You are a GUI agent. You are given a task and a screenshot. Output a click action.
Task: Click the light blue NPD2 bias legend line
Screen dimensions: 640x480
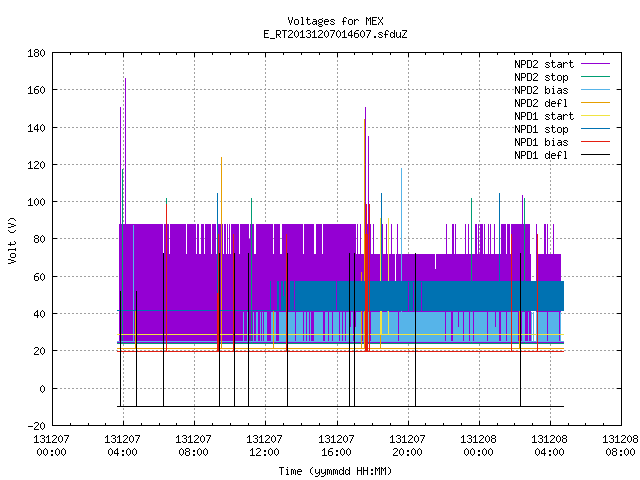(x=595, y=90)
